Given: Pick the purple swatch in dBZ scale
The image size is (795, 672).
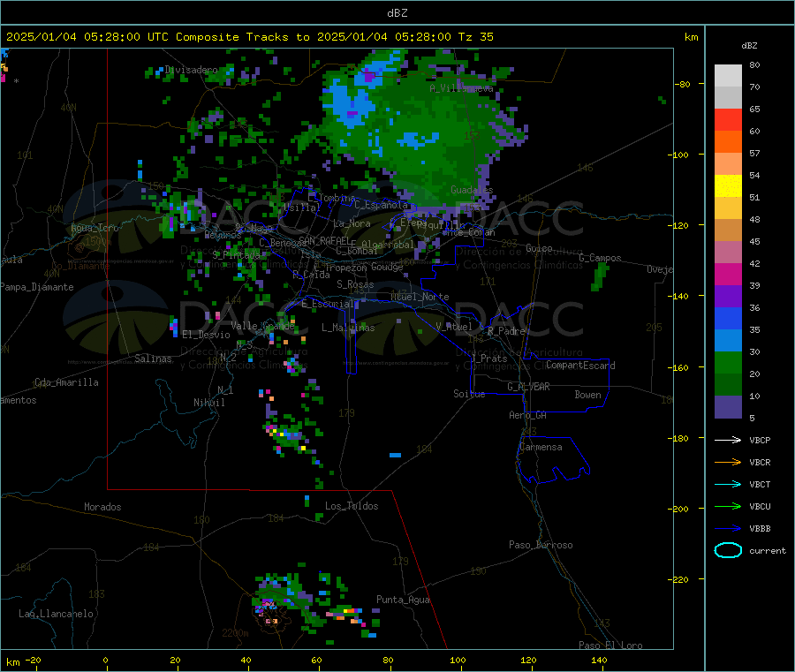Looking at the screenshot, I should click(x=728, y=297).
